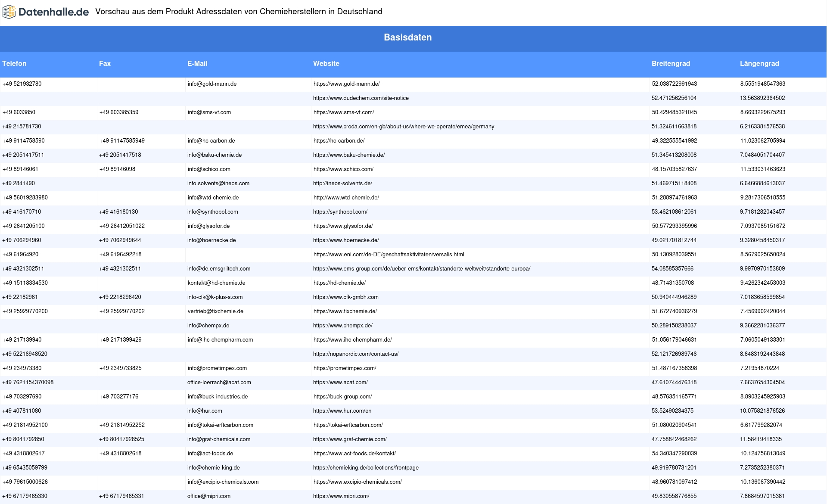The width and height of the screenshot is (827, 504).
Task: Click the Telefon column header
Action: pos(14,63)
